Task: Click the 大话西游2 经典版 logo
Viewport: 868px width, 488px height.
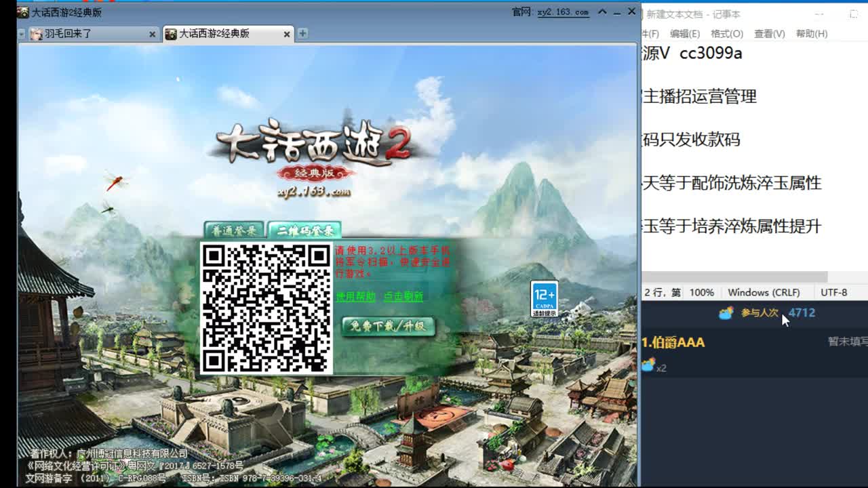Action: 315,149
